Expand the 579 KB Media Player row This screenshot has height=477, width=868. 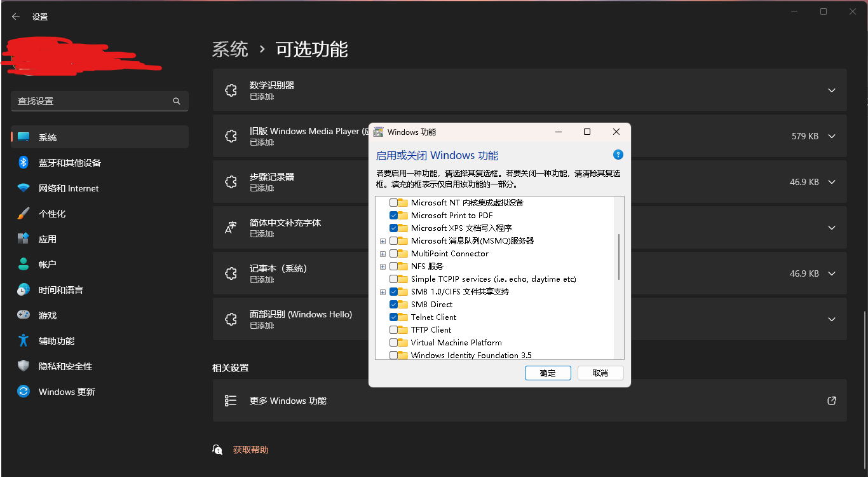pos(832,136)
